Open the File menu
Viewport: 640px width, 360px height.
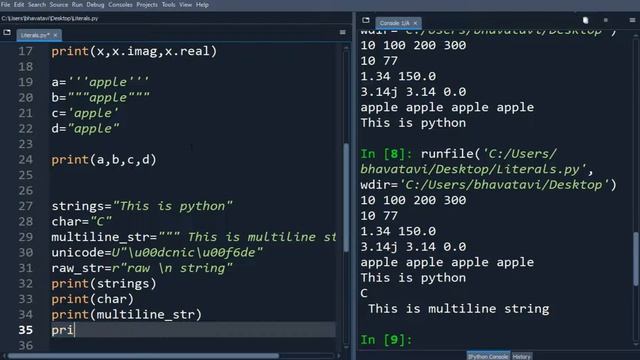click(x=5, y=5)
